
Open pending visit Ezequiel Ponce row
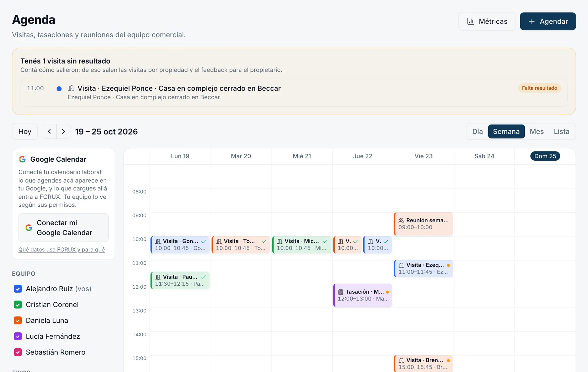tap(294, 92)
